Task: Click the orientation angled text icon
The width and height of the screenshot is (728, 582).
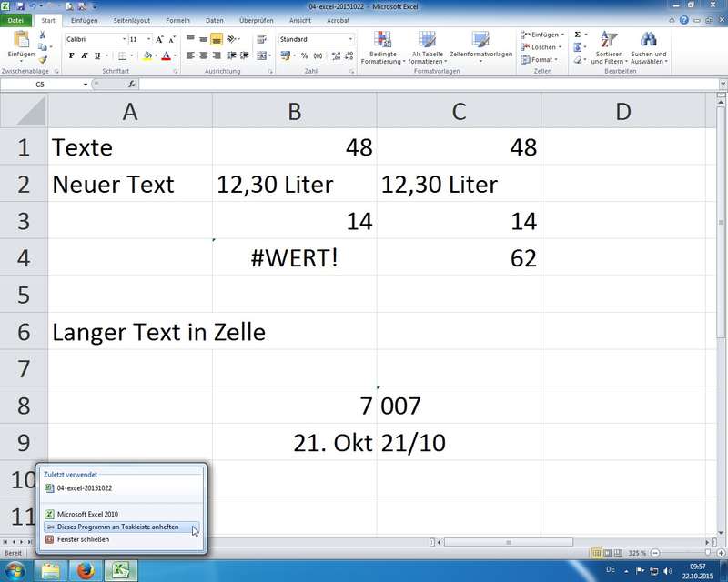Action: click(x=232, y=39)
